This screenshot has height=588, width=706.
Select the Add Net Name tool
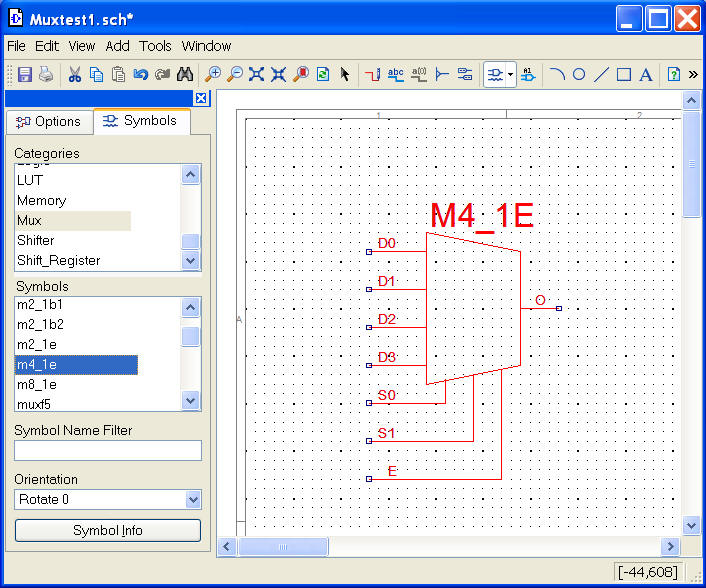tap(396, 74)
